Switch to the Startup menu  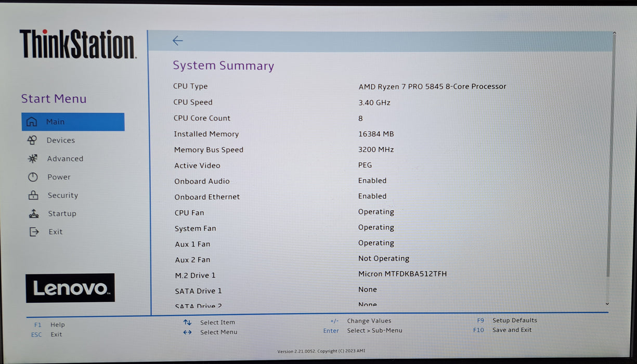tap(62, 214)
